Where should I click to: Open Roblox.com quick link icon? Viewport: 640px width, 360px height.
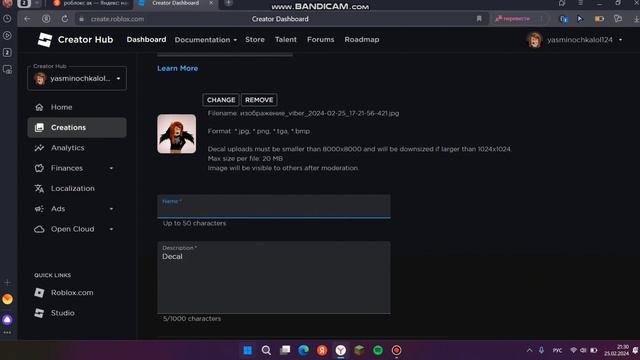click(x=39, y=293)
